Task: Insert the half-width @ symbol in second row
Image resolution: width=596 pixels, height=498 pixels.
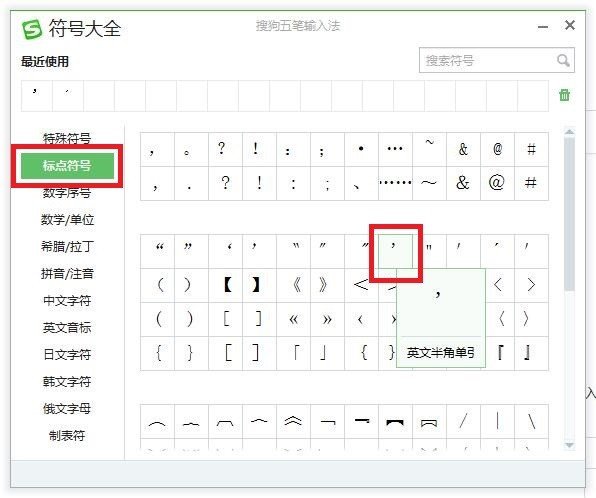Action: (497, 183)
